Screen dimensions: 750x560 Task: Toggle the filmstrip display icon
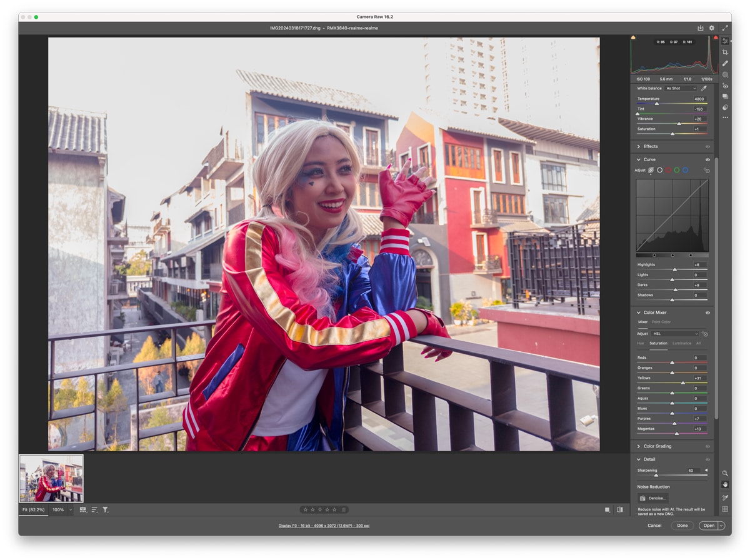point(83,510)
